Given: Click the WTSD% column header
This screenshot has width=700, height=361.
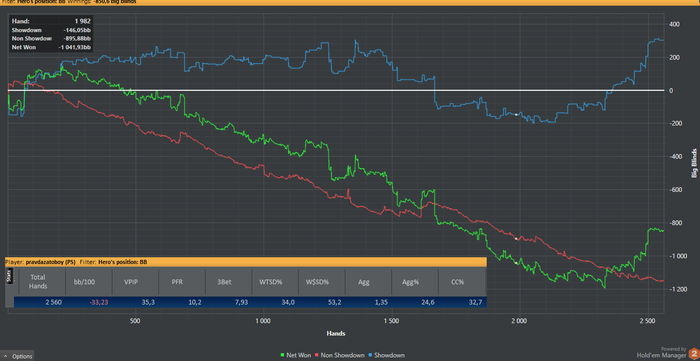Looking at the screenshot, I should (x=275, y=282).
